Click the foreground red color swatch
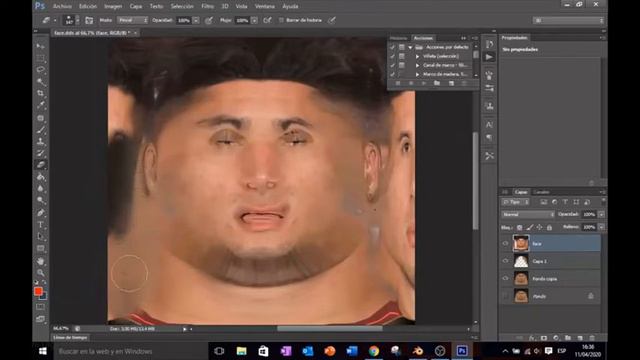Viewport: 640px width, 360px height. click(38, 291)
